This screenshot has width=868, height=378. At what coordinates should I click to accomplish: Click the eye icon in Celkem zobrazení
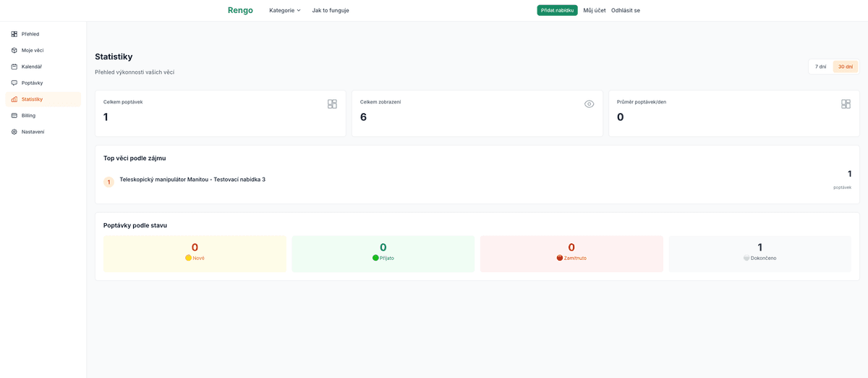pos(589,104)
